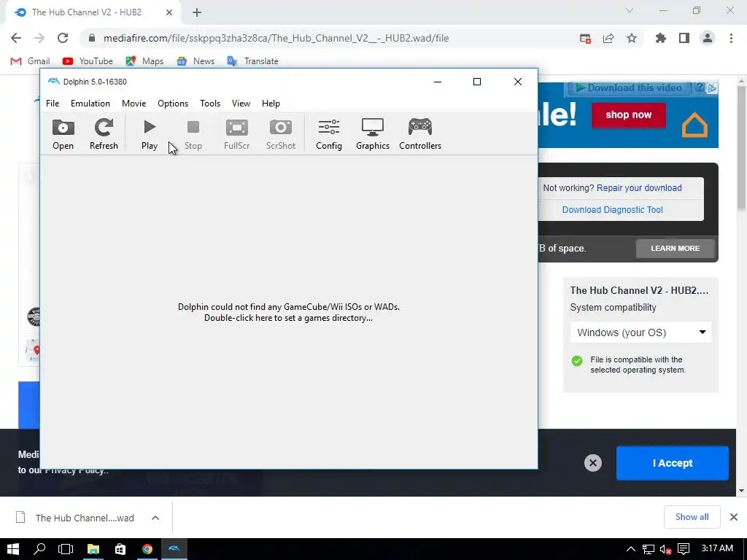747x560 pixels.
Task: Click the Open icon in Dolphin toolbar
Action: coord(63,134)
